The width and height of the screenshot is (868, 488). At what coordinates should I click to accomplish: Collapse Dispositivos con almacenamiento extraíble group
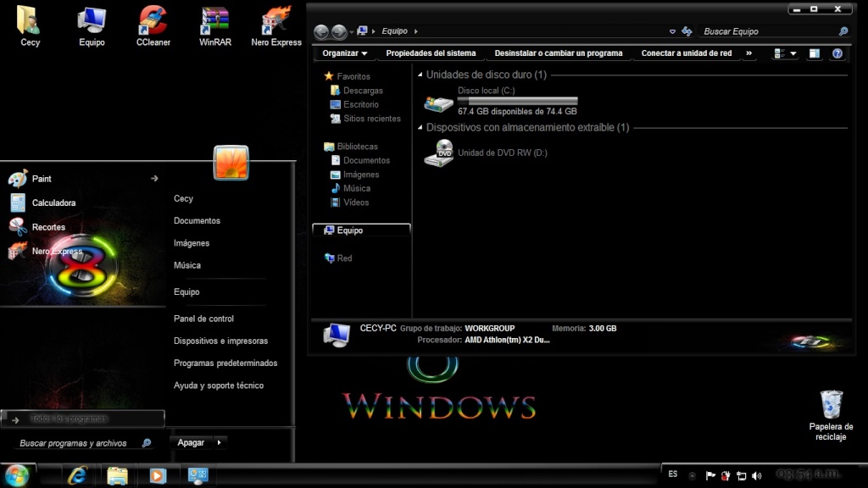point(420,128)
